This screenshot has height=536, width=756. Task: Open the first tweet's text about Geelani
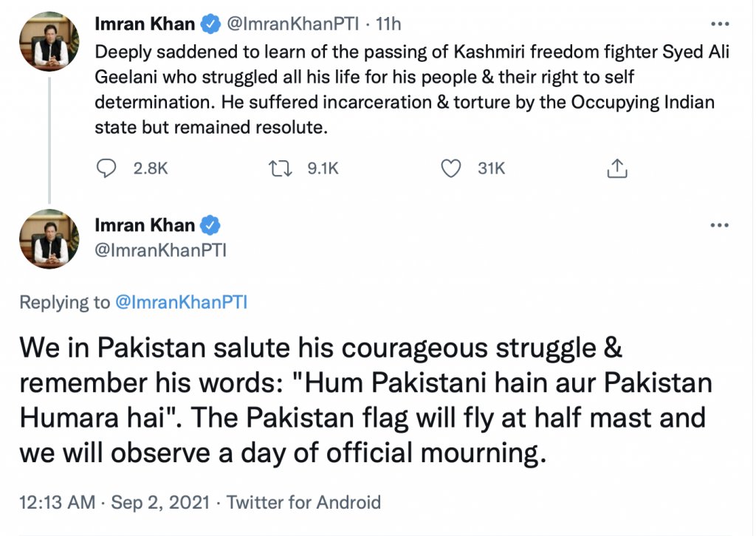tap(405, 89)
